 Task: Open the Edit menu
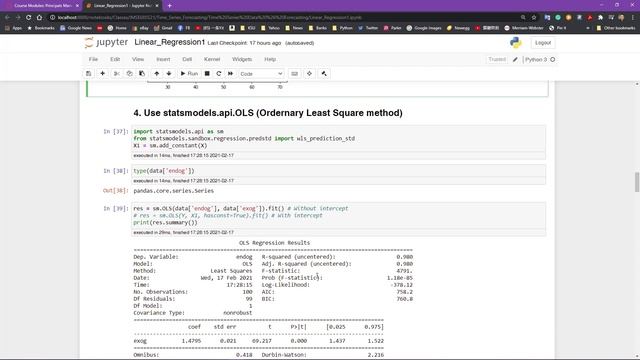[115, 59]
